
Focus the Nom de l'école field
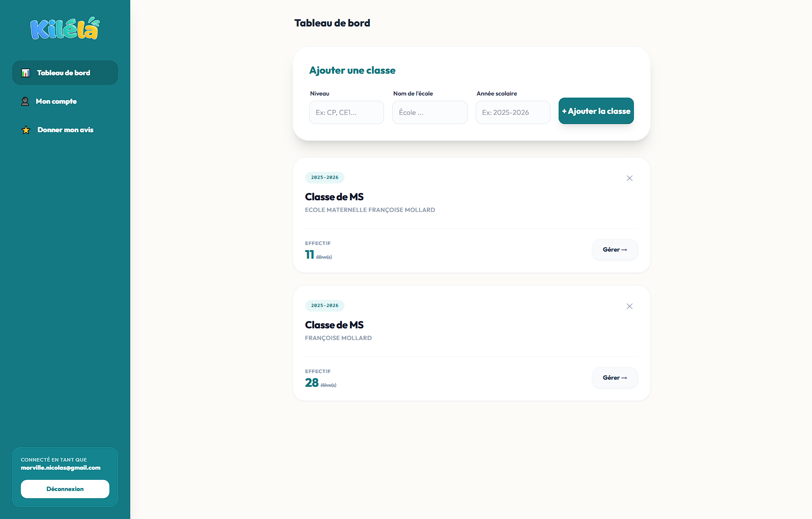430,112
